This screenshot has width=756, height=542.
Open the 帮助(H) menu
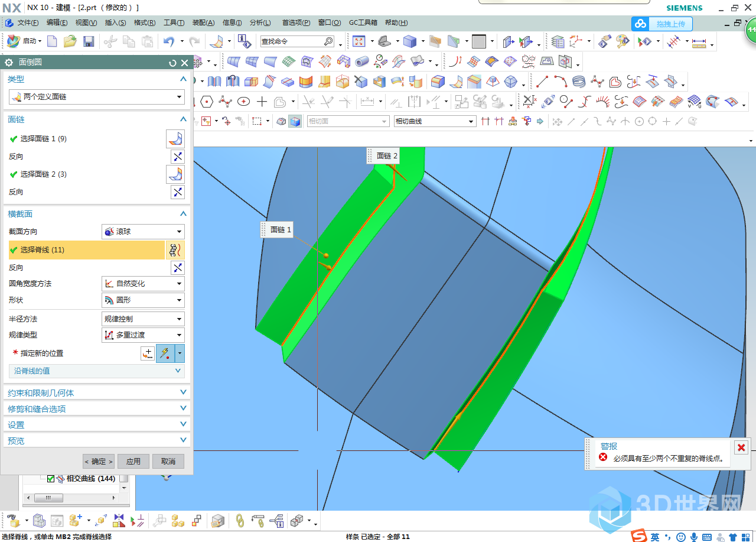point(396,23)
